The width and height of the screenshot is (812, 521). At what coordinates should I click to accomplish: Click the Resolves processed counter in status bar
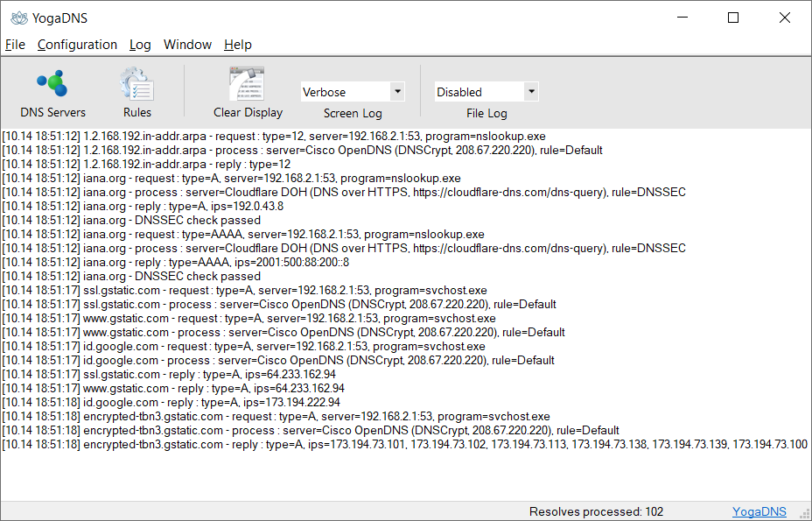pos(596,511)
